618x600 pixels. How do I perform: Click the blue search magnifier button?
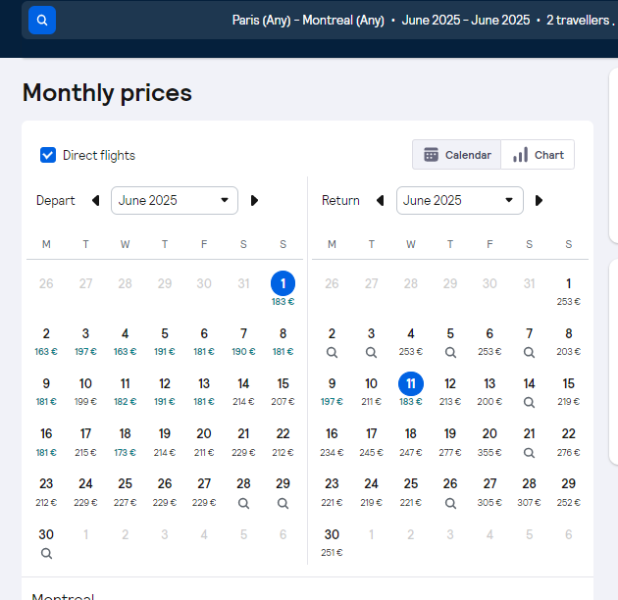[x=42, y=20]
